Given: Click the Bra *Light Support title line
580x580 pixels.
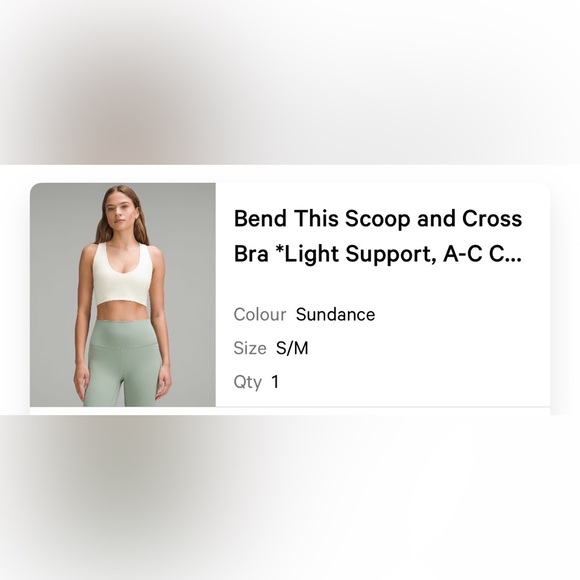Looking at the screenshot, I should 378,254.
